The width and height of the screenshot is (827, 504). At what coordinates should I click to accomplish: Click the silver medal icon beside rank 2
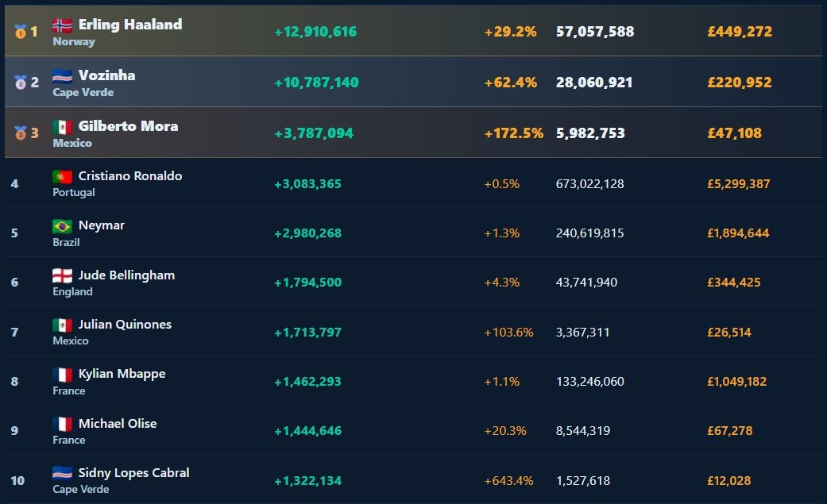[20, 83]
